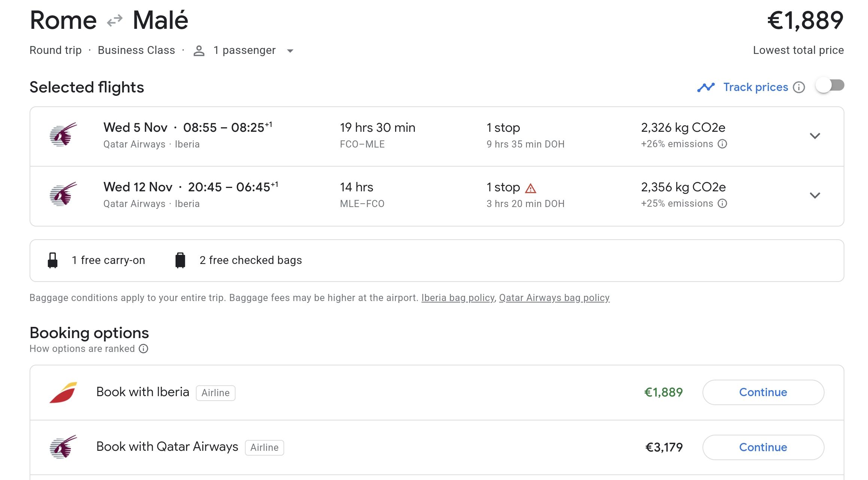Click the Qatar Airways logo on 5 Nov flight
868x480 pixels.
pos(63,135)
